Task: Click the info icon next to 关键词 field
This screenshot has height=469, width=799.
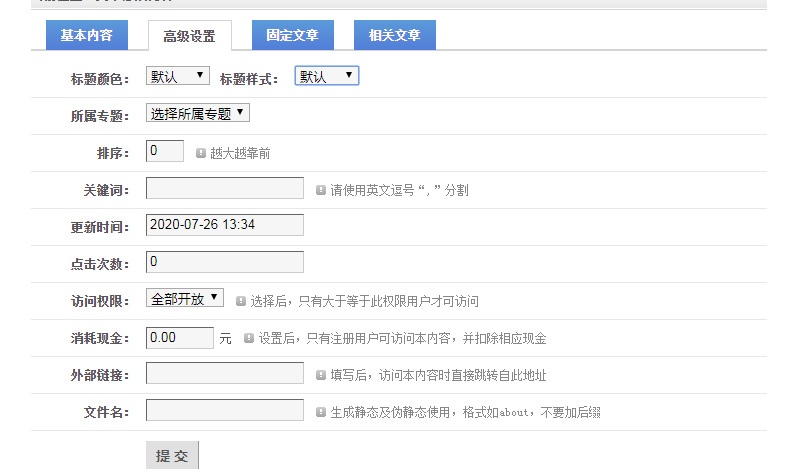Action: click(321, 189)
